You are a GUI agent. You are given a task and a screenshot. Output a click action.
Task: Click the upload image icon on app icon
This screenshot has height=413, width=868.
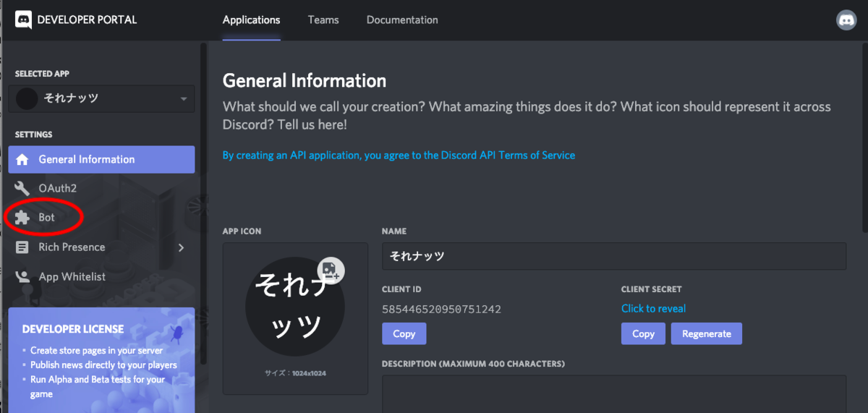tap(331, 271)
